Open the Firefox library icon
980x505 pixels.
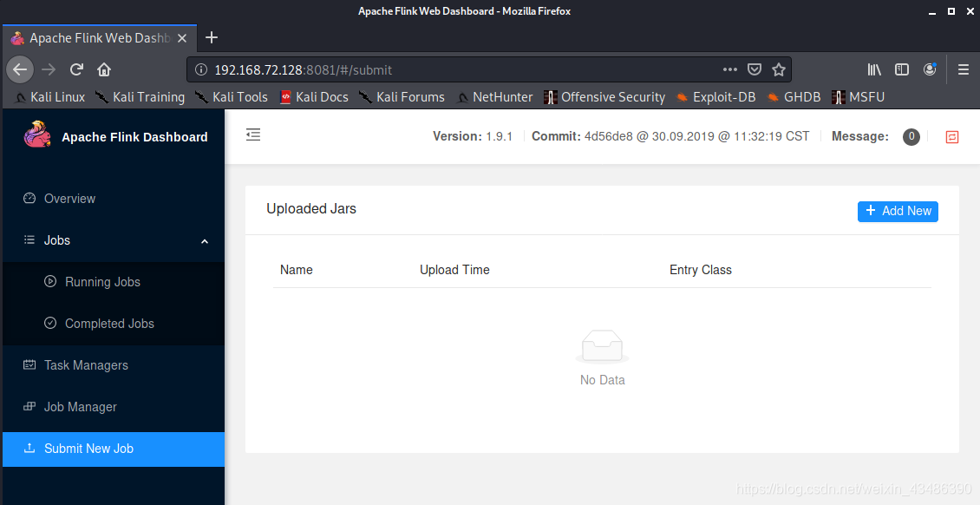873,69
